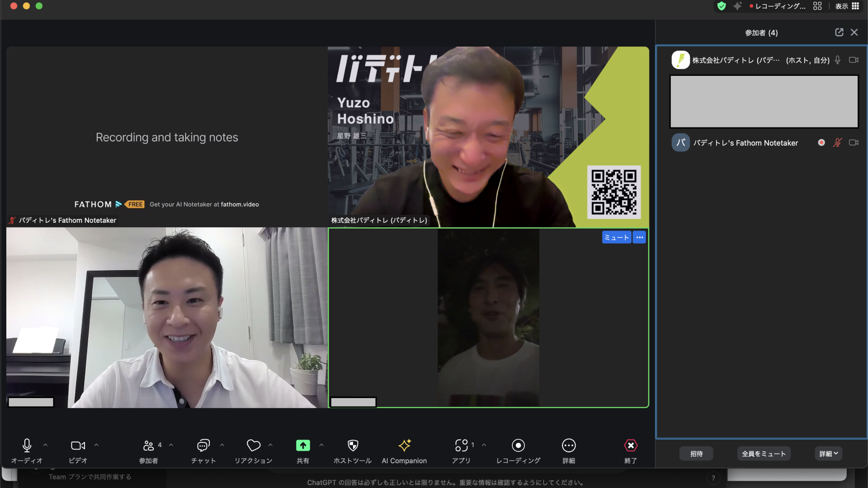Select the Yuzo Hoshino video tile
The image size is (868, 488).
pos(488,136)
